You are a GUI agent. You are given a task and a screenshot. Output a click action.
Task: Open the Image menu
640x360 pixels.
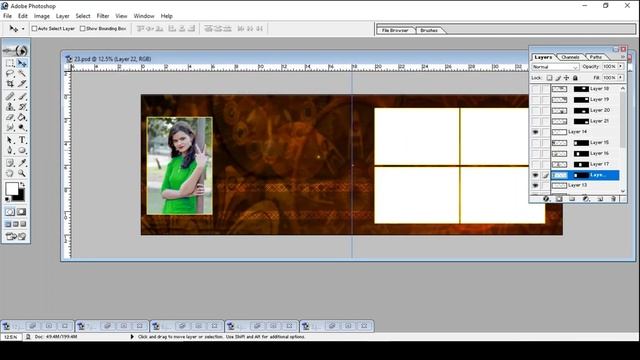[x=42, y=16]
